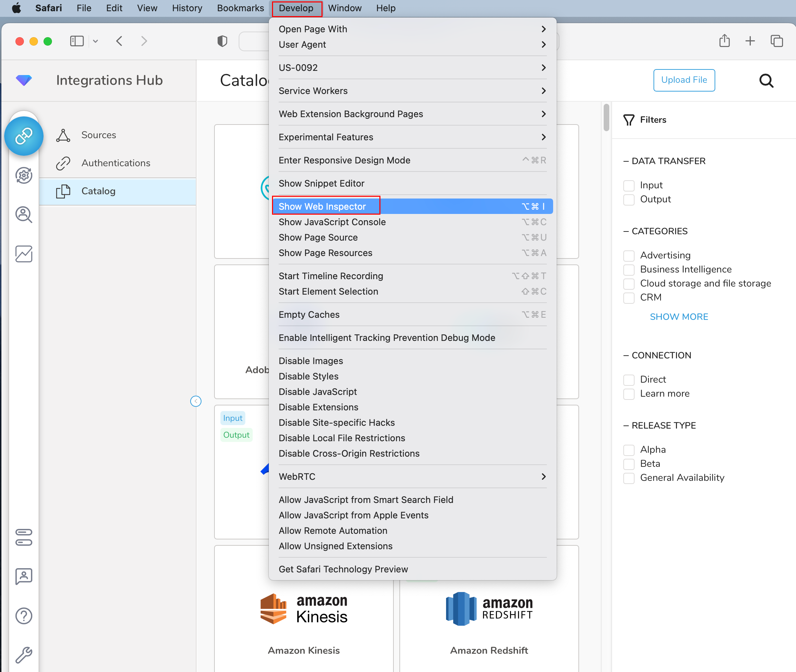
Task: Enable the Input data transfer filter
Action: click(629, 186)
